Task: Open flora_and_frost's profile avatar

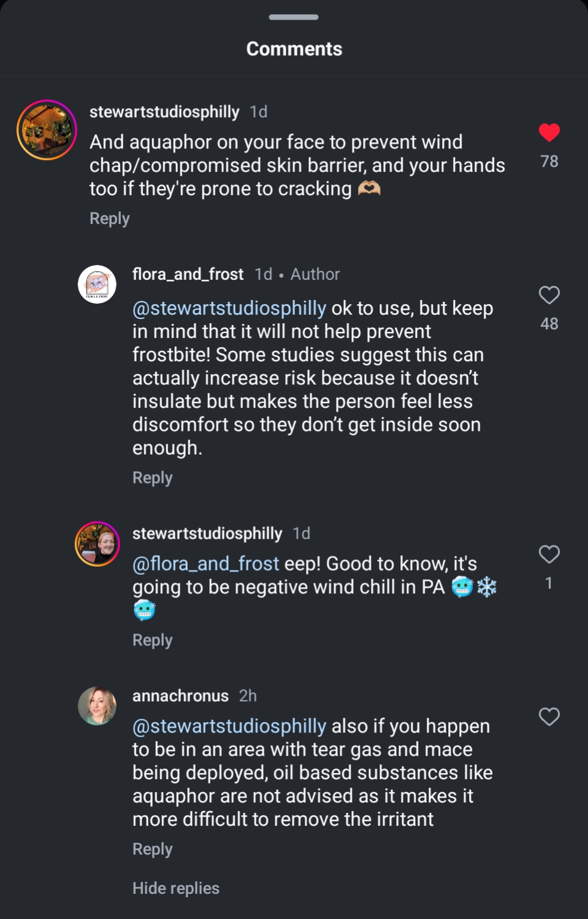Action: [x=97, y=284]
